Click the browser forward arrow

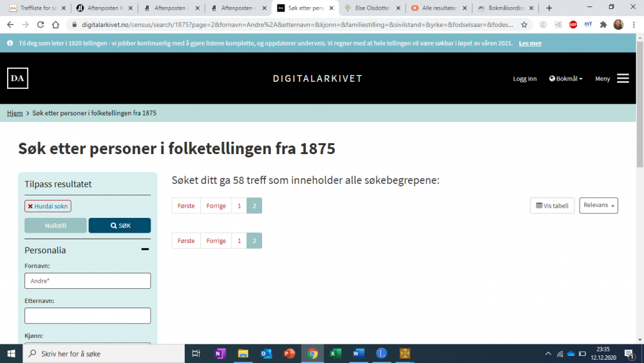click(x=26, y=25)
